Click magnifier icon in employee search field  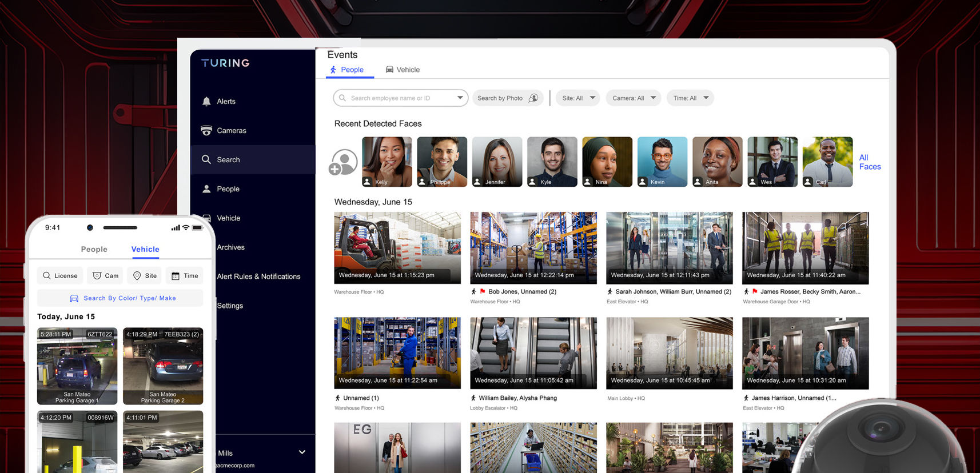(x=342, y=98)
